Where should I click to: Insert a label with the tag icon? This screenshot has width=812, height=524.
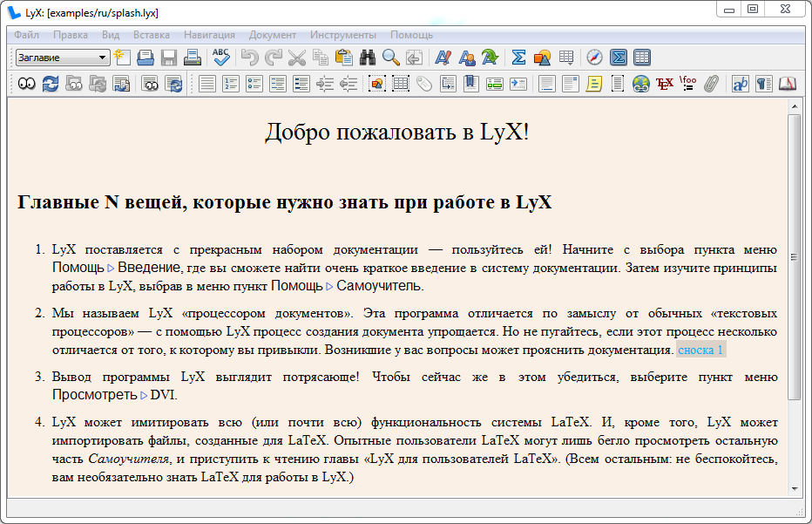click(x=424, y=84)
